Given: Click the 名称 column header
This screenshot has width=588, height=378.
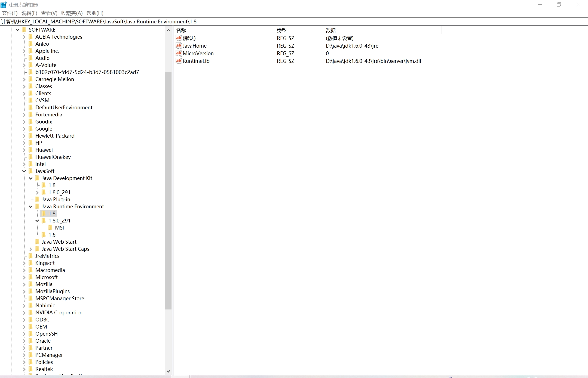Looking at the screenshot, I should pos(181,30).
